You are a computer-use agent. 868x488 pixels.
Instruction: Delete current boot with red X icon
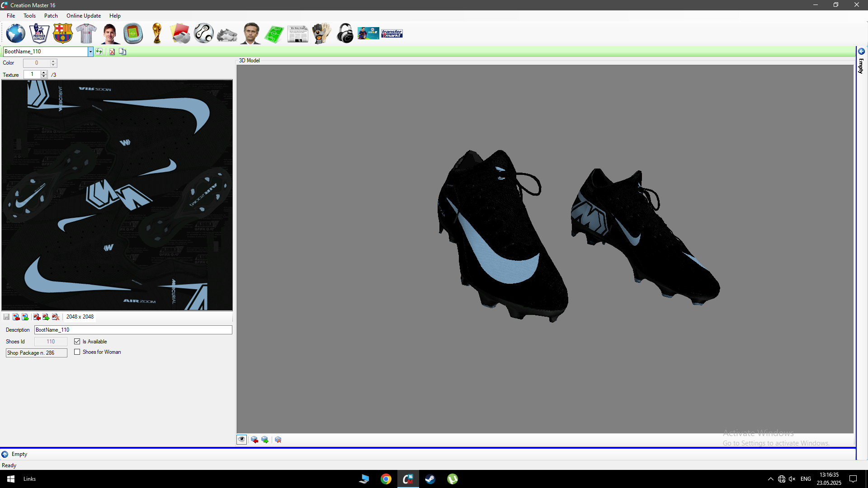point(112,52)
